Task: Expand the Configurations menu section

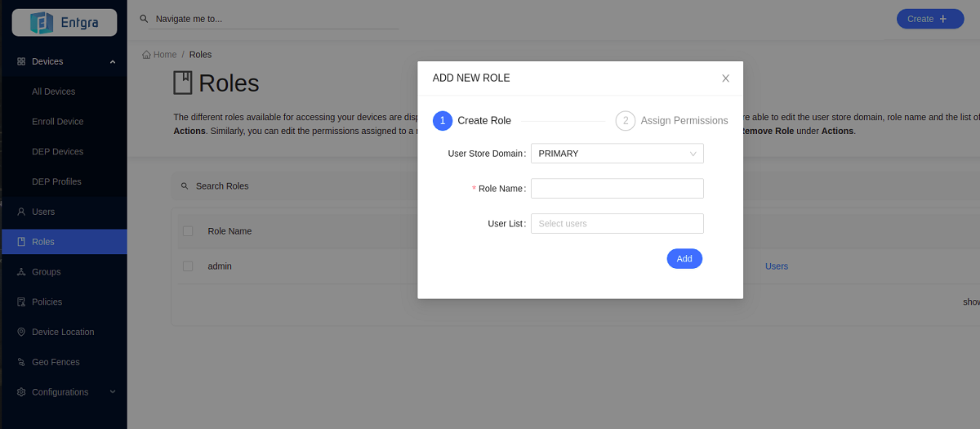Action: tap(112, 392)
